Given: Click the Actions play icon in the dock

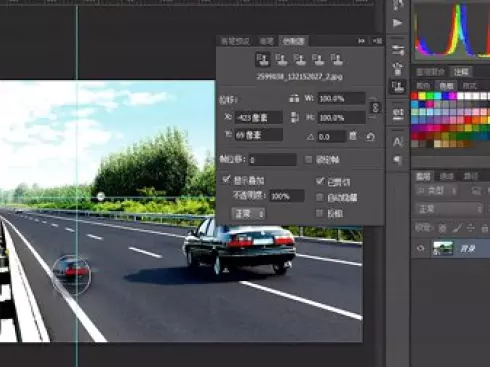Looking at the screenshot, I should point(397,23).
